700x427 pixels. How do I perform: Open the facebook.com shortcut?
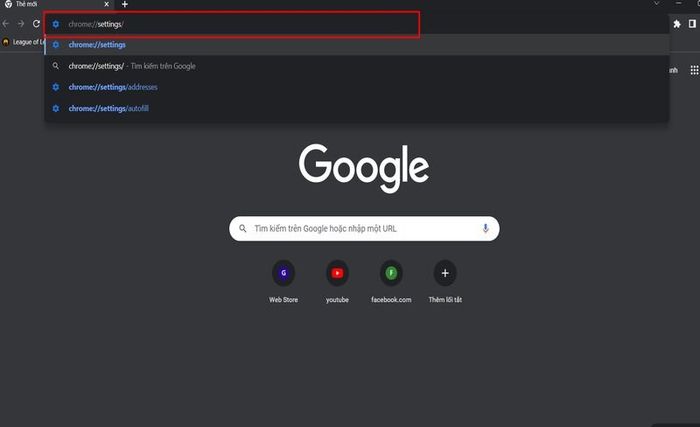tap(391, 281)
